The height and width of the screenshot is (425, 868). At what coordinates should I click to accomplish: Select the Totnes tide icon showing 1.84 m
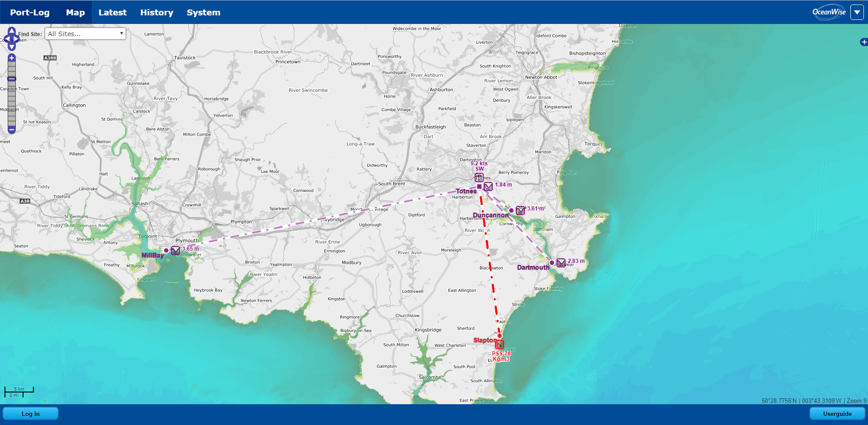[x=488, y=187]
